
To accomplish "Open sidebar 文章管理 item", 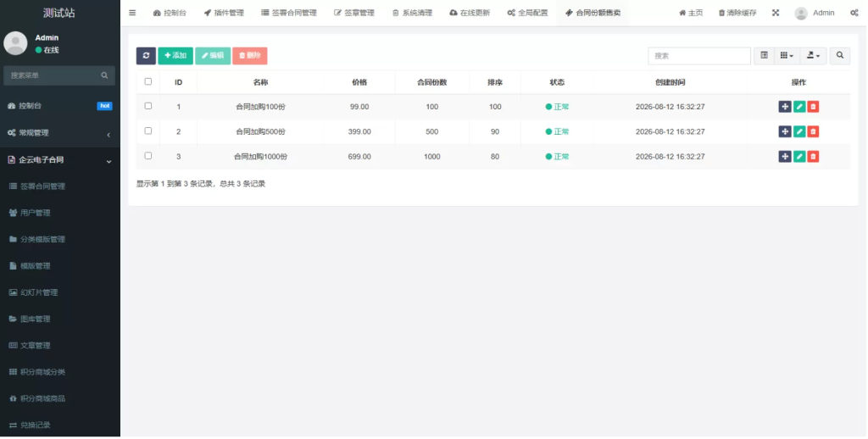I will coord(60,346).
